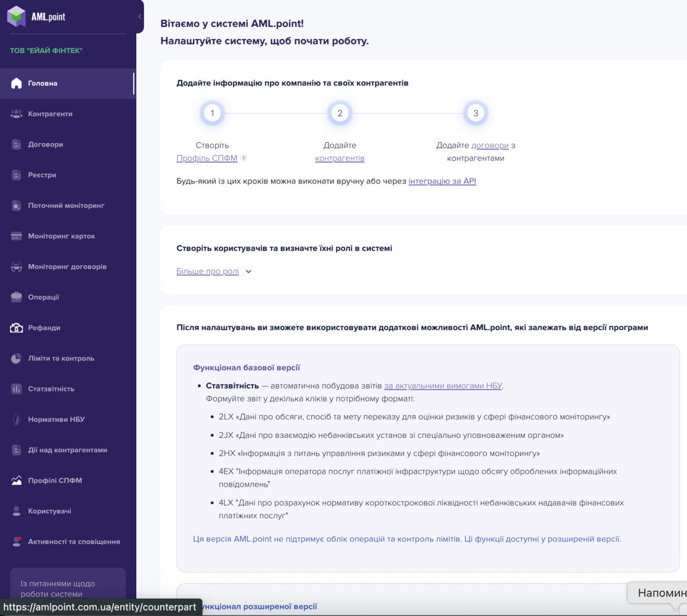Expand the Більше про ролі chevron
Viewport: 687px width, 616px height.
(x=248, y=272)
